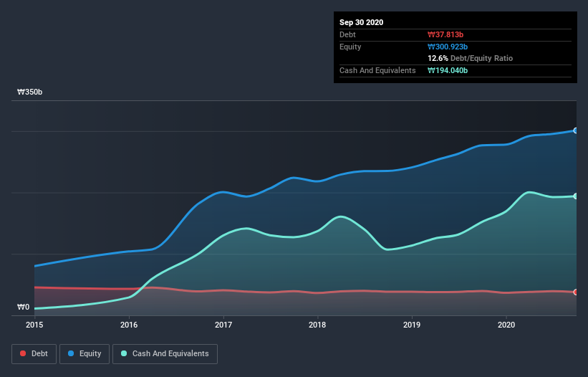Toggle the Cash And Equivalents legend button

165,354
